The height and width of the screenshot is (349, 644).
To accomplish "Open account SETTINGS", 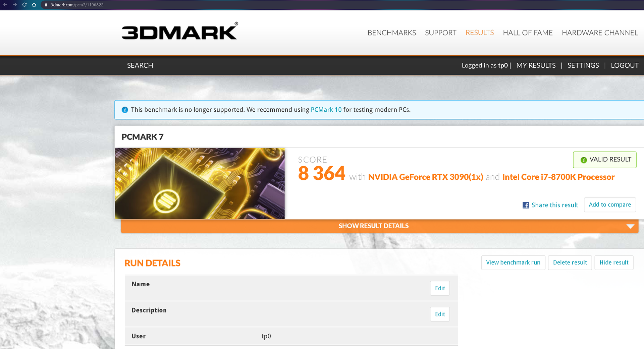I will coord(583,65).
